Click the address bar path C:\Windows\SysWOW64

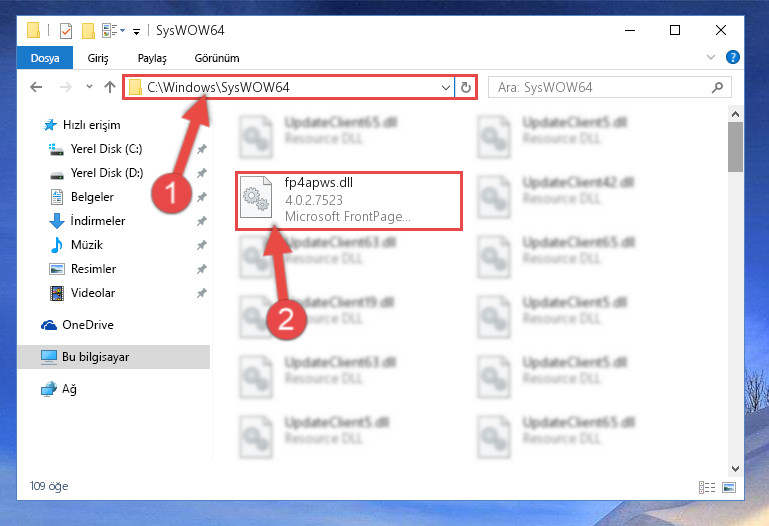click(x=218, y=87)
